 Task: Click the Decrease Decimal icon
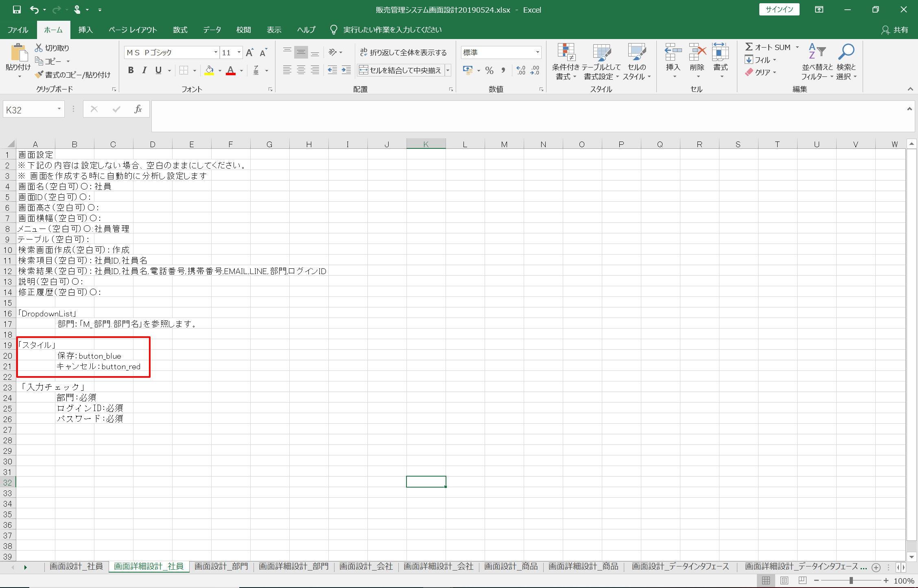pyautogui.click(x=535, y=70)
